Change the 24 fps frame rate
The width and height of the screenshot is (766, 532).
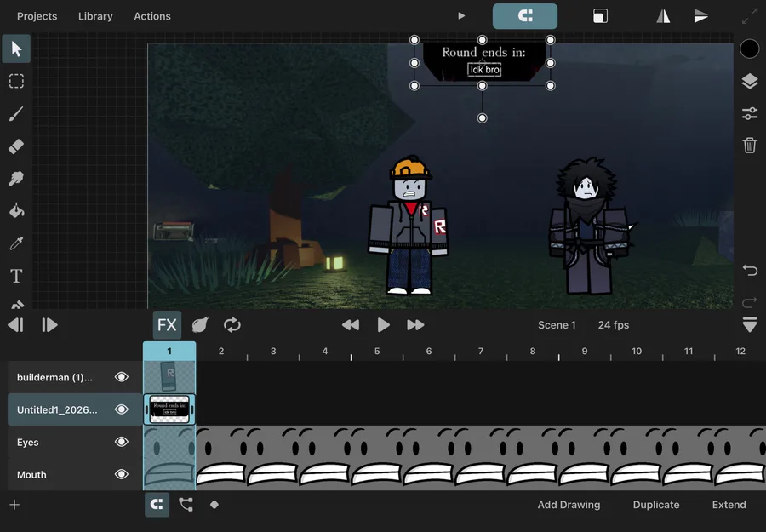tap(614, 325)
